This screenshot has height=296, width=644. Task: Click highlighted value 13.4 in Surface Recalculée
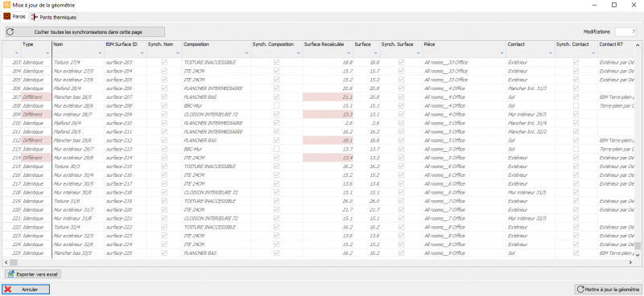(x=328, y=157)
